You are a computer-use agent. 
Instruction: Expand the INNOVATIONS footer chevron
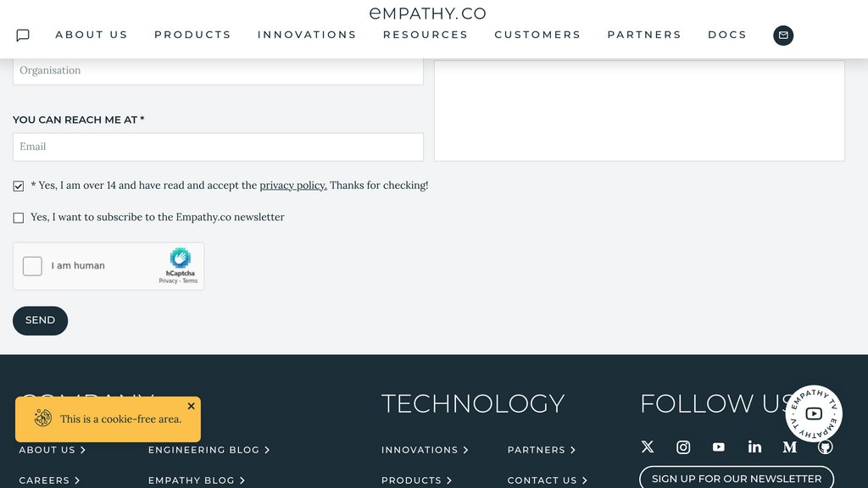coord(467,450)
